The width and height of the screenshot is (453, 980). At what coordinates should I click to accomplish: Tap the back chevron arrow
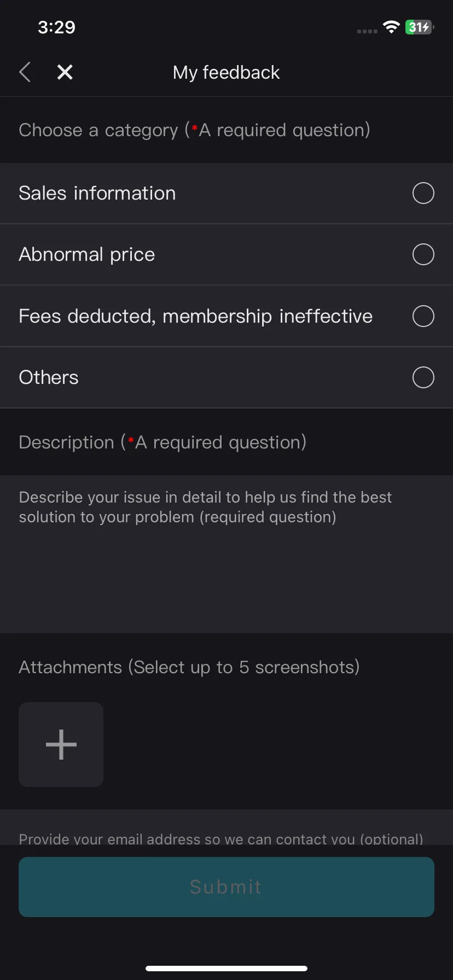tap(25, 72)
